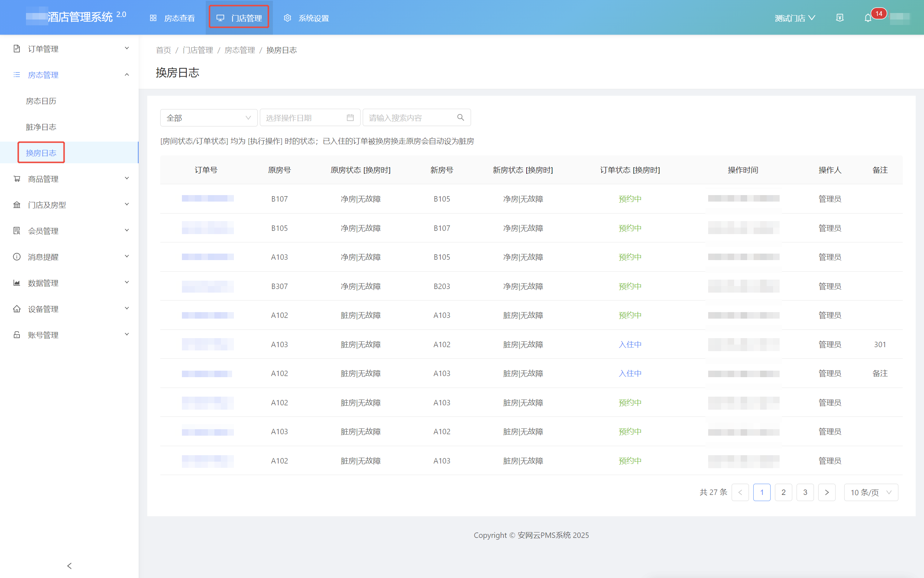Click previous page arrow
The width and height of the screenshot is (924, 578).
coord(740,492)
